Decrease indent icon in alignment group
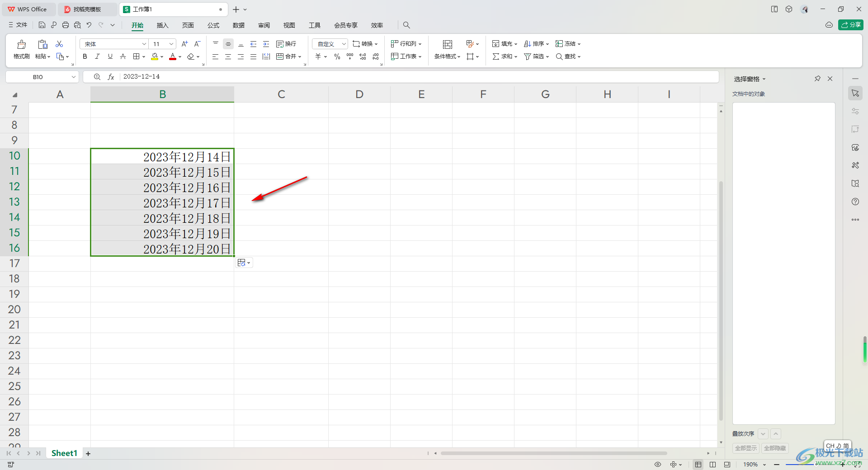Image resolution: width=868 pixels, height=470 pixels. point(254,44)
